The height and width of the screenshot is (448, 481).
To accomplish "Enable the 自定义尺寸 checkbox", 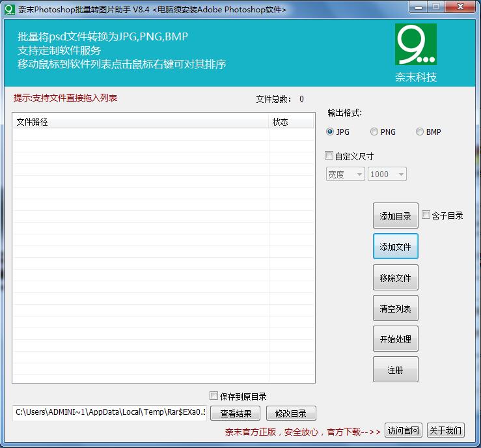I will 329,156.
